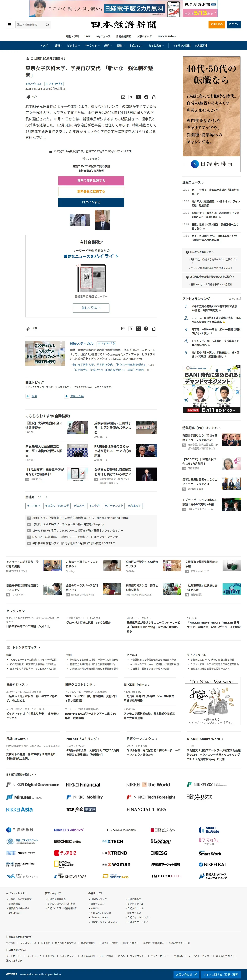Open the LIVE menu item

click(x=88, y=37)
